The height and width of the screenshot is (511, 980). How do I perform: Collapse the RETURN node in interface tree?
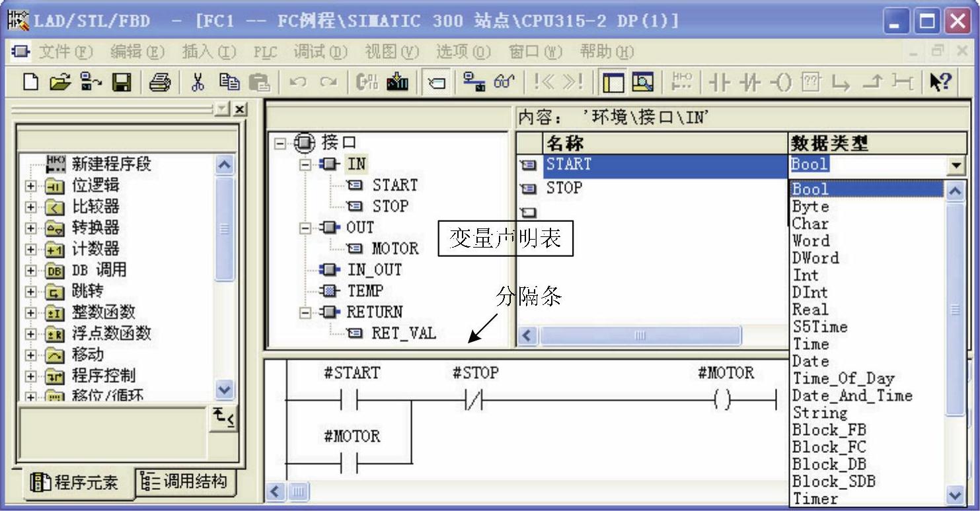pos(305,312)
